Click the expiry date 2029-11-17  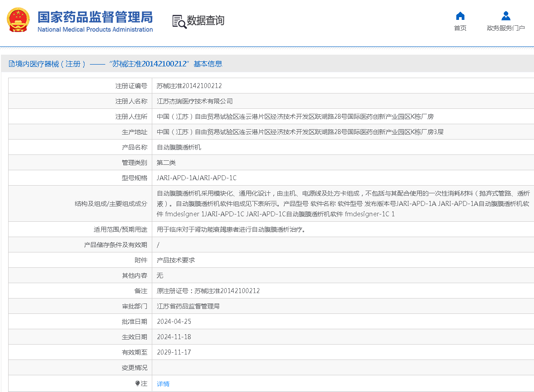pyautogui.click(x=174, y=352)
